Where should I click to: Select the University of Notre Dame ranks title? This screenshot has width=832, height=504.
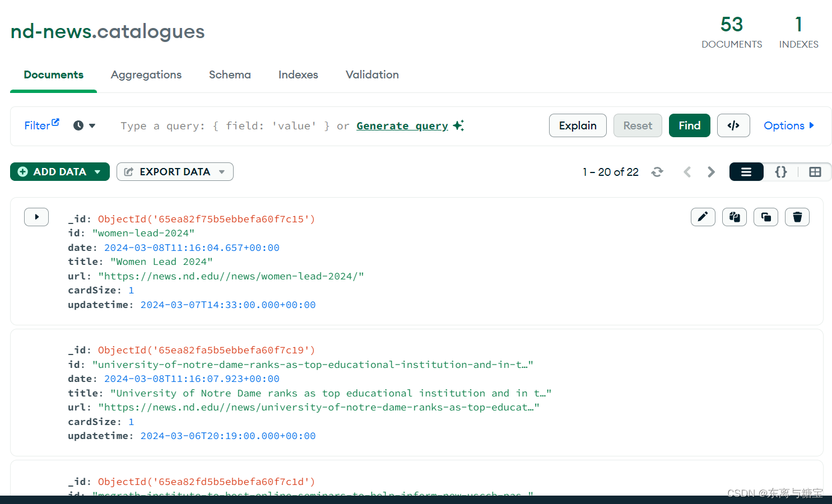pyautogui.click(x=331, y=393)
